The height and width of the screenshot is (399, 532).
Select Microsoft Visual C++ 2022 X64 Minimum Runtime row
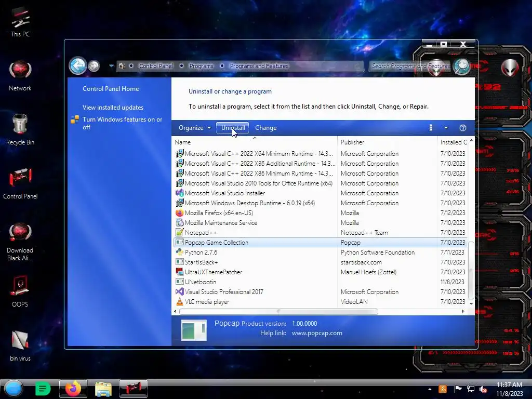(x=320, y=154)
